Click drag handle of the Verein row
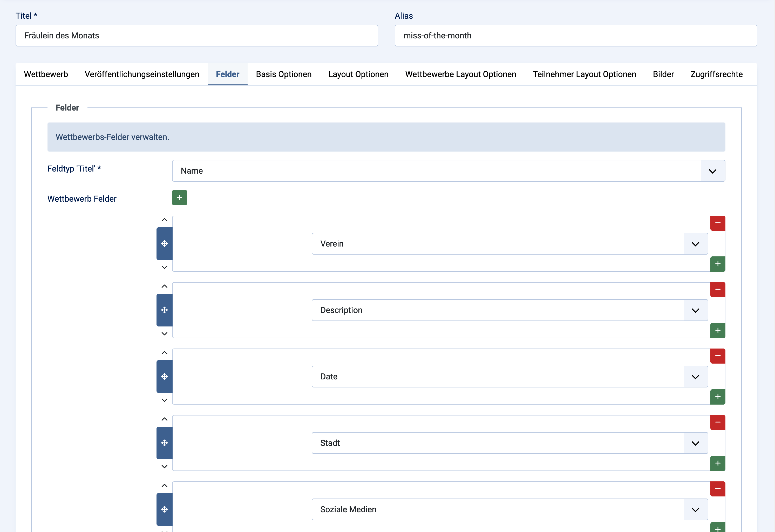The height and width of the screenshot is (532, 775). click(164, 244)
